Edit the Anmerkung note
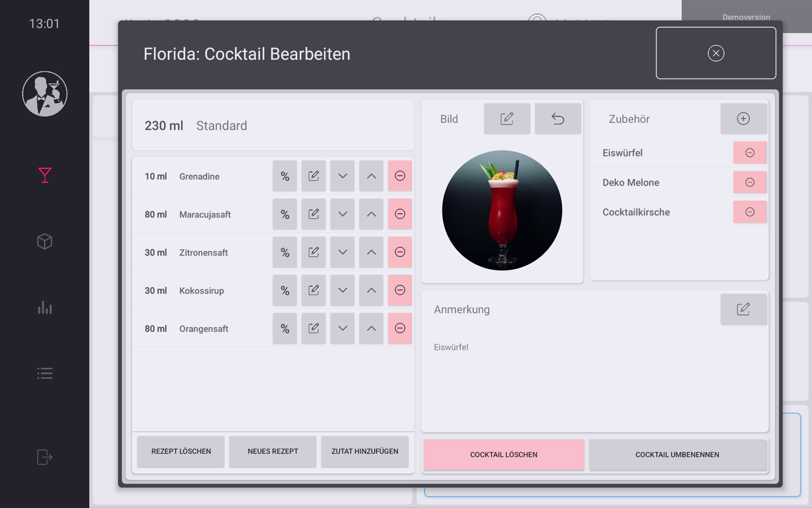The image size is (812, 508). coord(743,309)
